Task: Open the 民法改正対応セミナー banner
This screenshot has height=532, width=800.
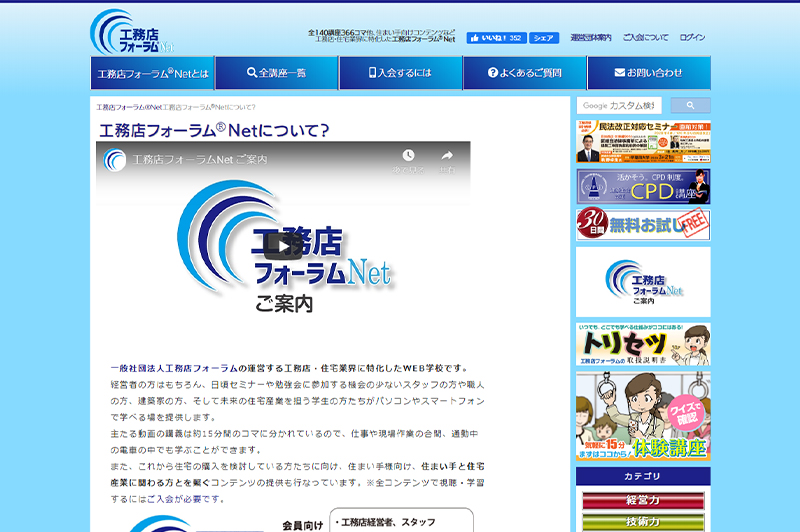Action: (x=643, y=142)
